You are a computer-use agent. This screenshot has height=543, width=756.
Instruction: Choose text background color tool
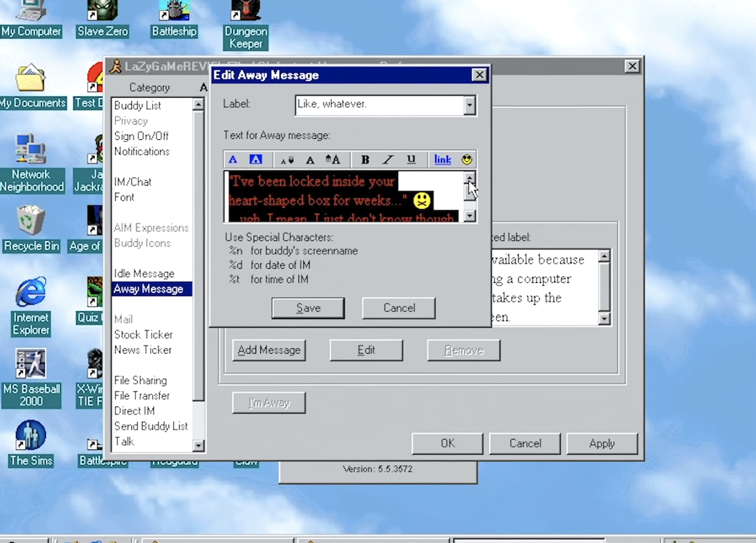tap(256, 160)
